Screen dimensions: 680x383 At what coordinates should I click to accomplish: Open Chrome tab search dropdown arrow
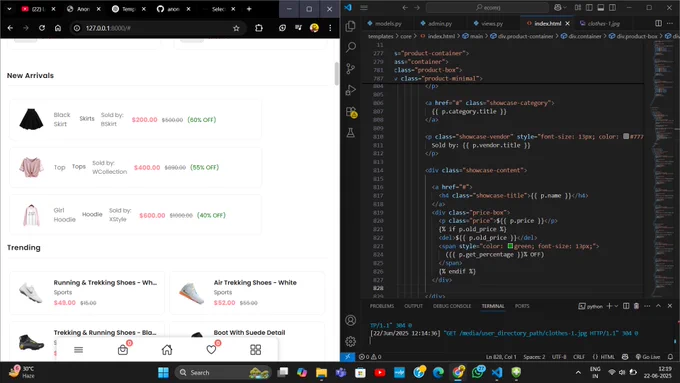click(9, 9)
